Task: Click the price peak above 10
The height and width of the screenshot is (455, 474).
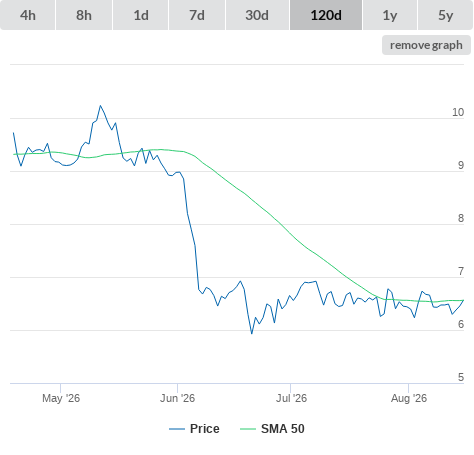Action: pyautogui.click(x=100, y=106)
